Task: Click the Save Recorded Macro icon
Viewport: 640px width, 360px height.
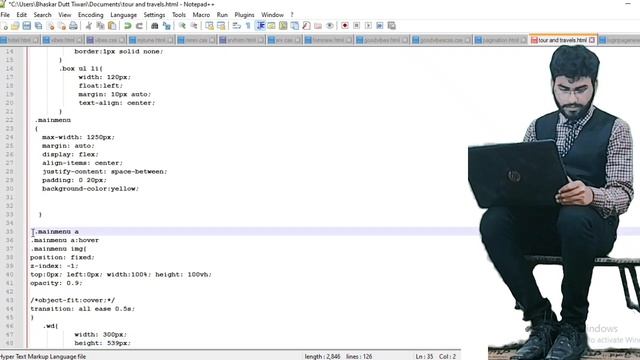Action: (x=391, y=26)
